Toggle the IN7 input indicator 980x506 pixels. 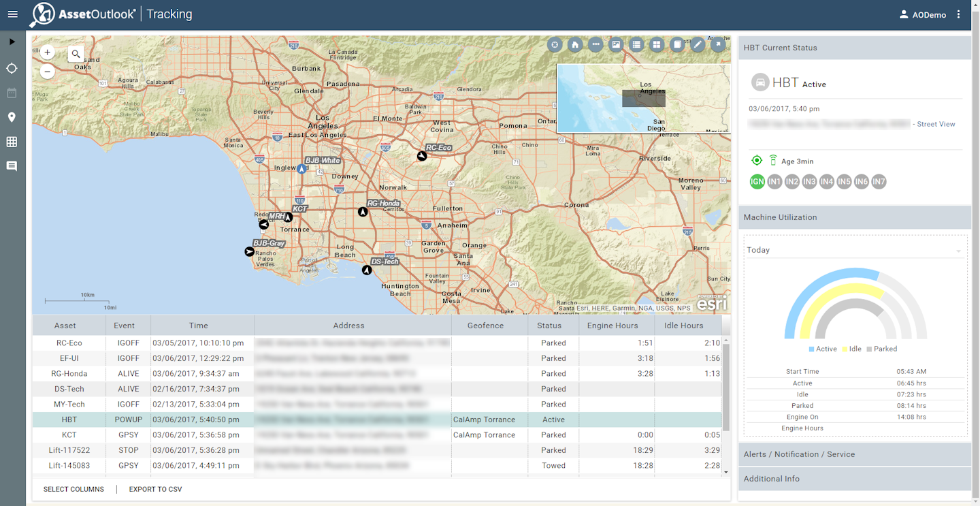879,182
